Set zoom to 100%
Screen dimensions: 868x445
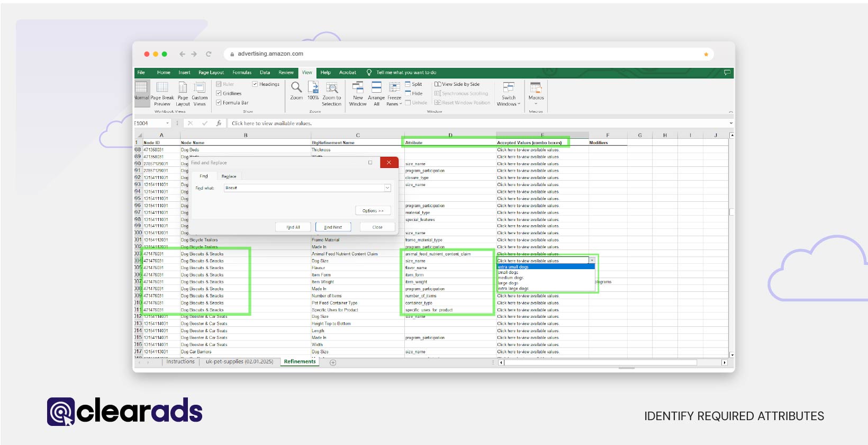click(313, 91)
